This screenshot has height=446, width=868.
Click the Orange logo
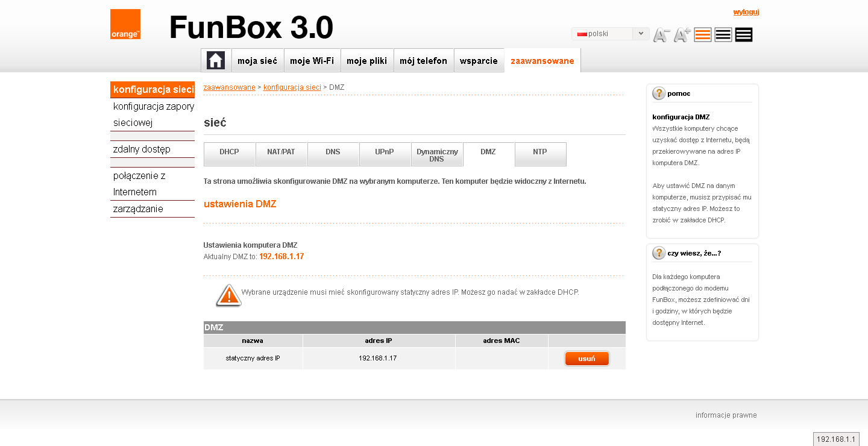pos(125,24)
